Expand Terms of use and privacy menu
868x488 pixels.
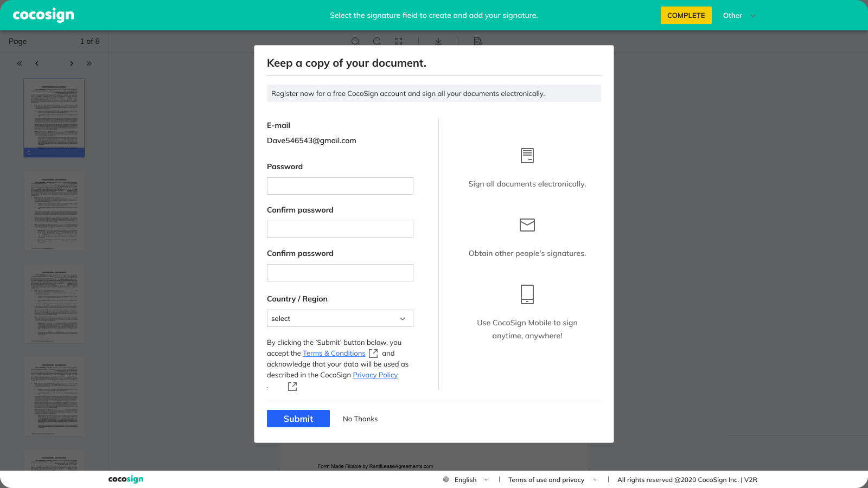[552, 480]
